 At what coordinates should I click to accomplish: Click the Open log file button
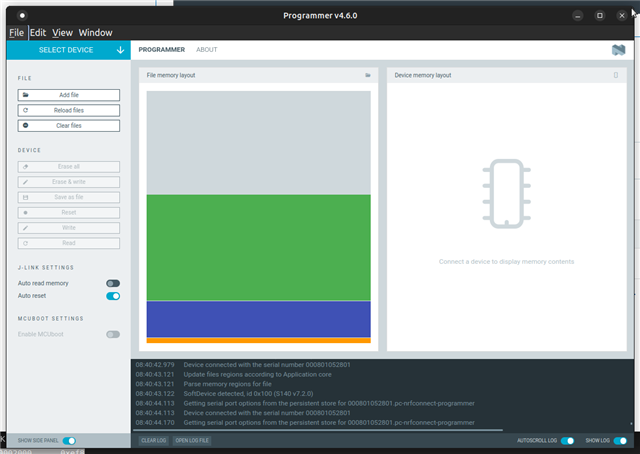point(192,441)
